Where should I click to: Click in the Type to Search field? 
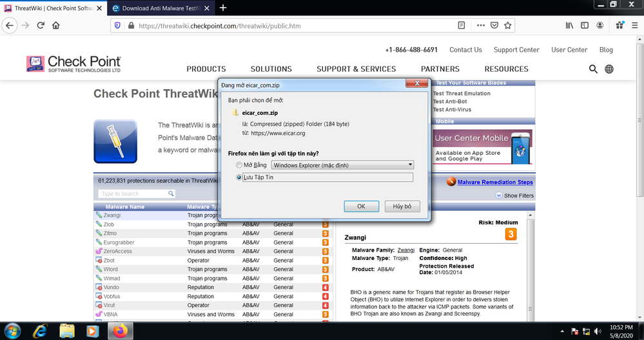pyautogui.click(x=137, y=194)
